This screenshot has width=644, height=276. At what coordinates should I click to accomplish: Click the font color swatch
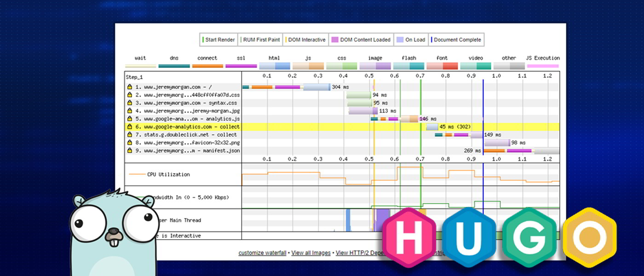442,66
